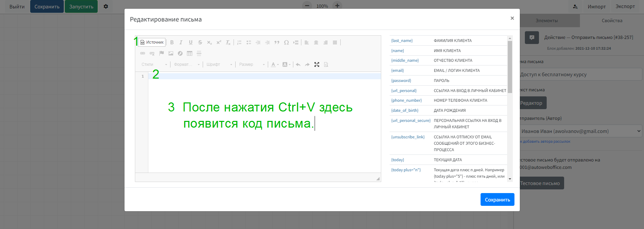Click the anchor flag icon

161,53
